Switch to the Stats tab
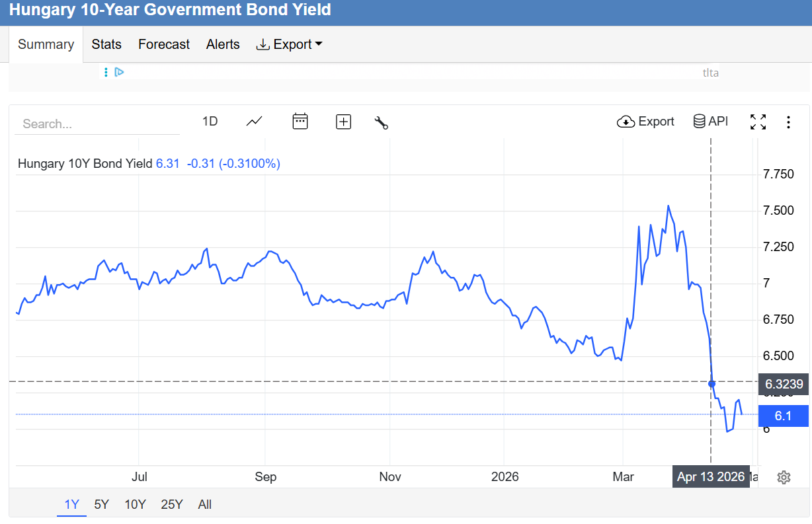This screenshot has height=524, width=812. point(106,44)
